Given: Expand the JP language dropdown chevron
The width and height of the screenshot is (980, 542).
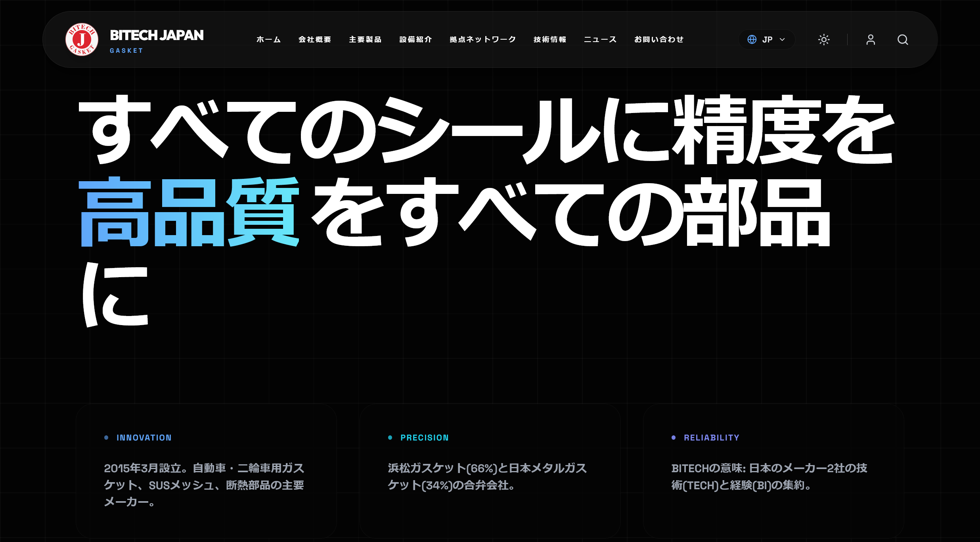Looking at the screenshot, I should point(782,39).
